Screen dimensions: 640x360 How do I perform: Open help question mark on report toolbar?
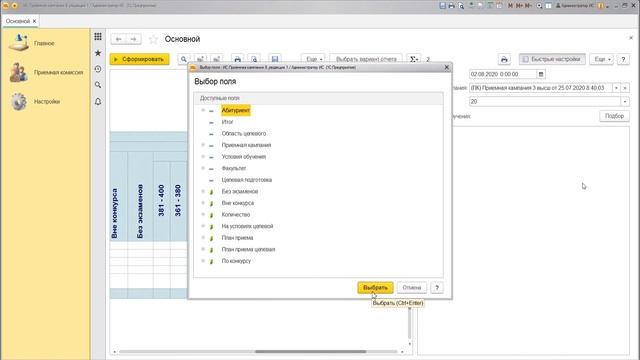[x=623, y=59]
